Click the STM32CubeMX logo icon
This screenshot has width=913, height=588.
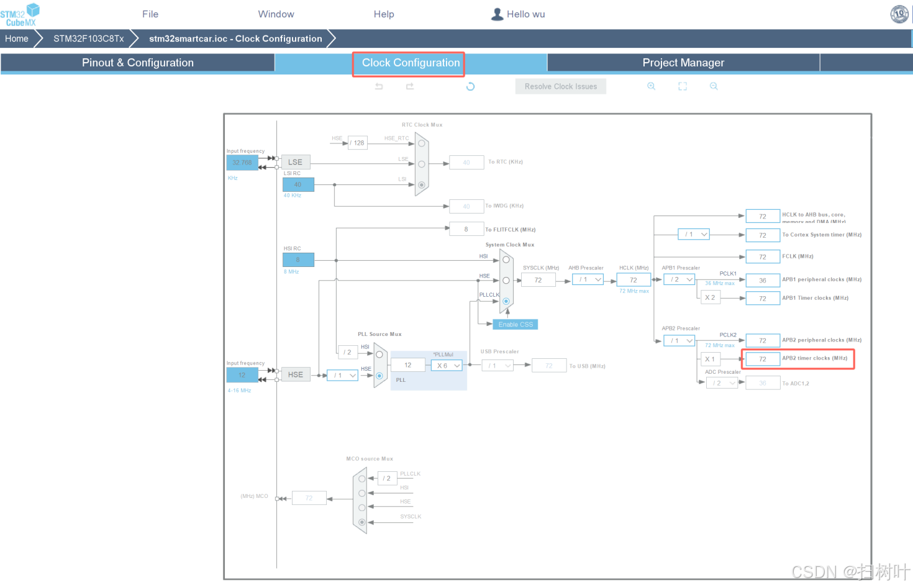[20, 14]
